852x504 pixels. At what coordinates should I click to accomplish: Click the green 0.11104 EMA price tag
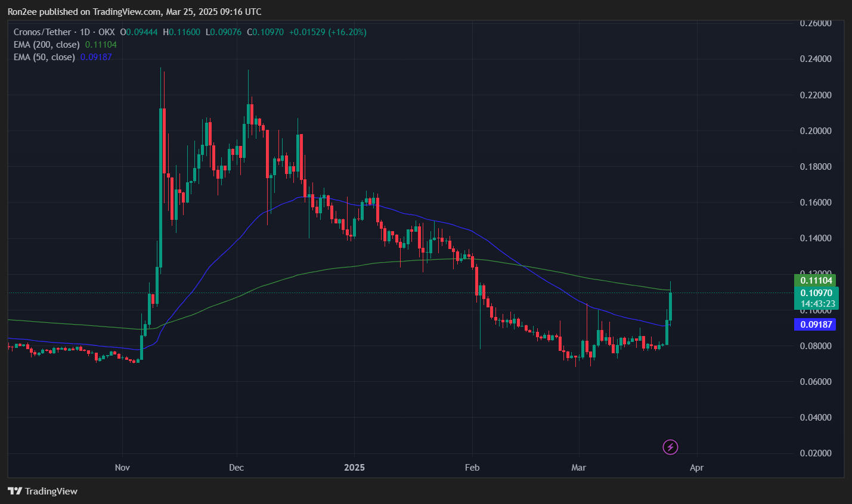click(x=816, y=281)
